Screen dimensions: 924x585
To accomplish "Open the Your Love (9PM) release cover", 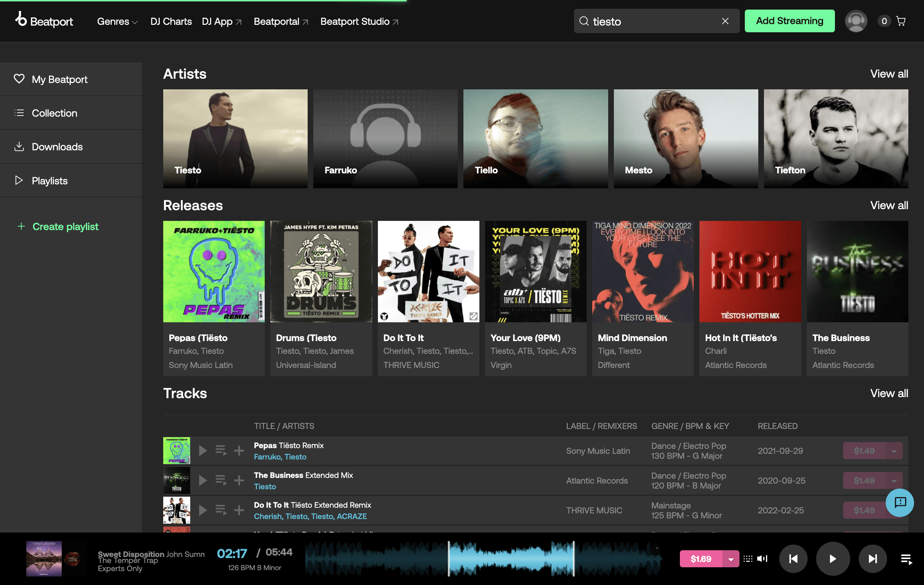I will (x=536, y=272).
